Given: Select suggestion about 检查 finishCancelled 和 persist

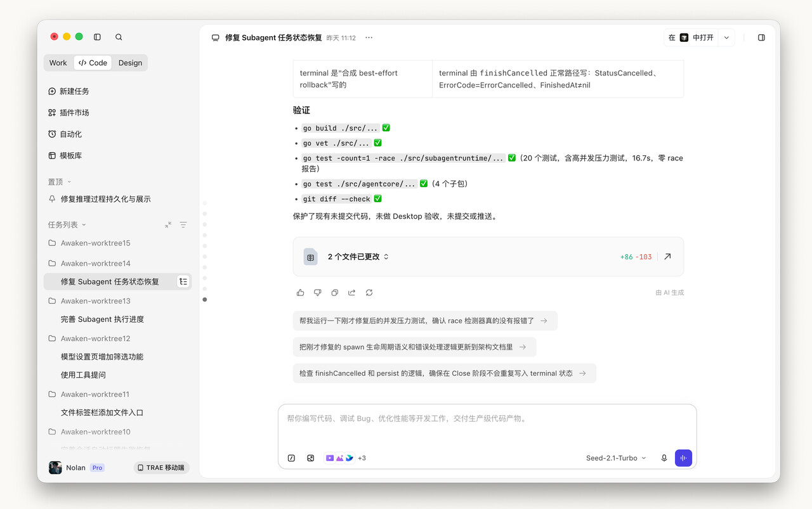Looking at the screenshot, I should [444, 373].
